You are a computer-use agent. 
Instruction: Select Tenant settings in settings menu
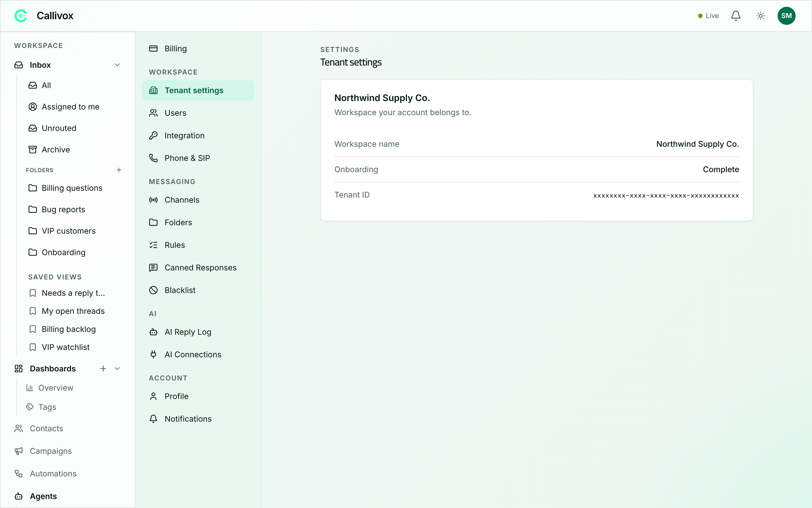[x=198, y=90]
